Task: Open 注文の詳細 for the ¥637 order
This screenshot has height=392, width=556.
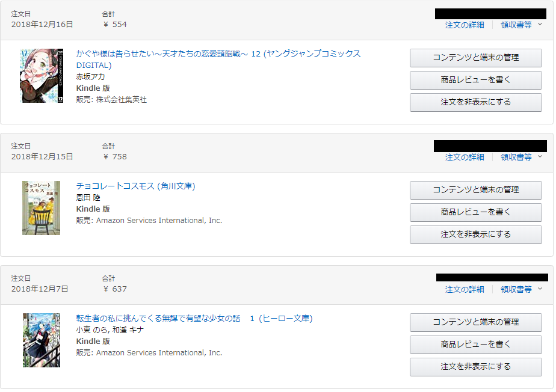Action: click(x=465, y=289)
